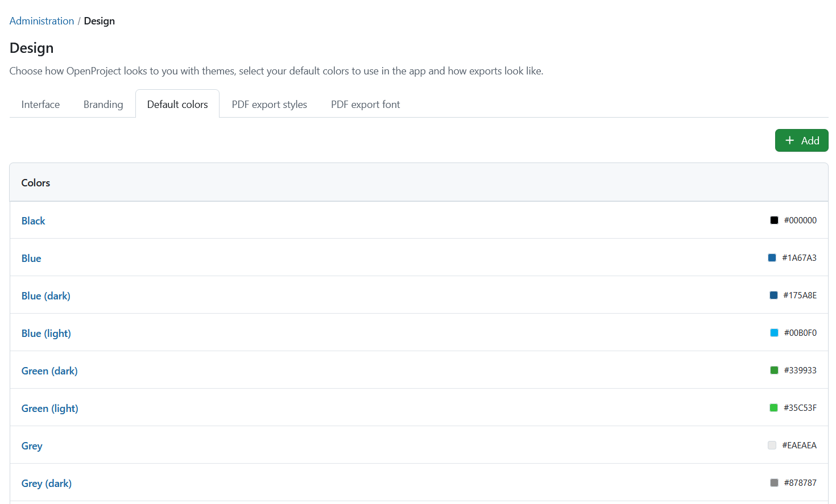The width and height of the screenshot is (836, 504).
Task: Click the dark green swatch beside #339933
Action: [774, 370]
